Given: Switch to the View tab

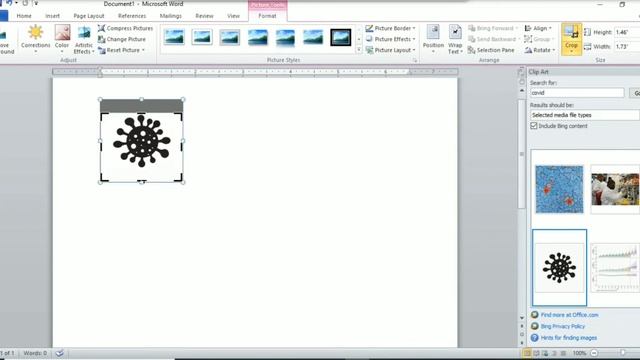Looking at the screenshot, I should click(x=233, y=16).
